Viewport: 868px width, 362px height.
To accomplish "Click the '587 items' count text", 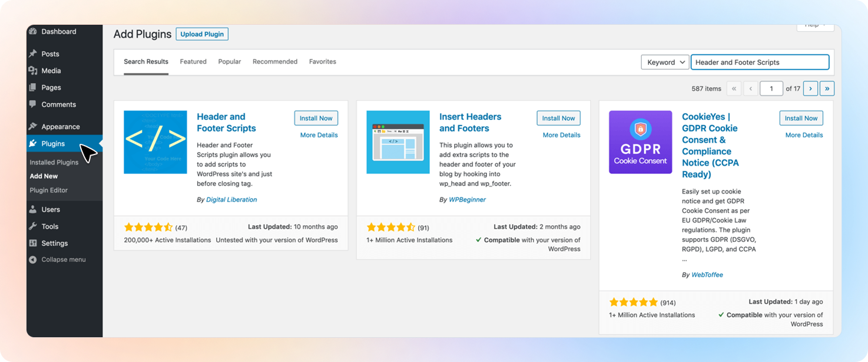I will coord(707,88).
